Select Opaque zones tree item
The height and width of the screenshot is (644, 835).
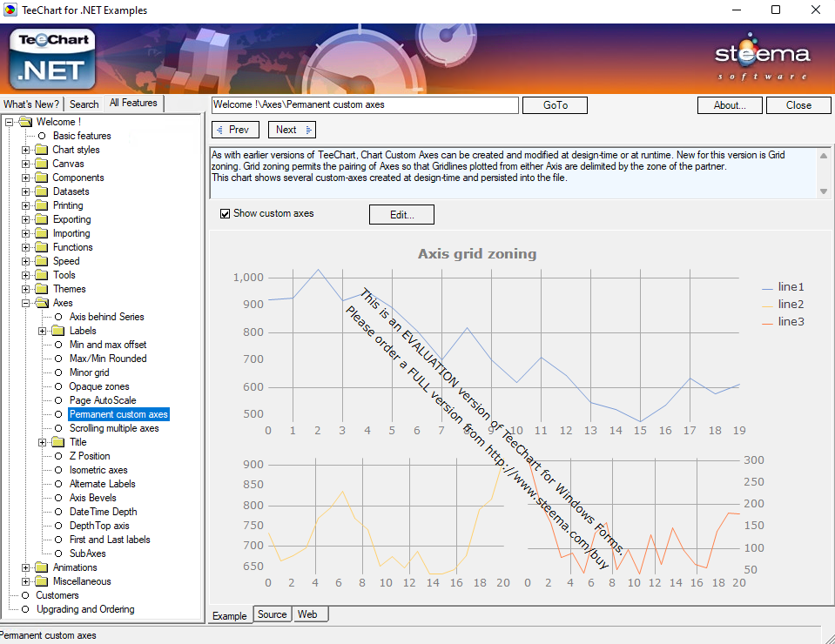(x=99, y=386)
